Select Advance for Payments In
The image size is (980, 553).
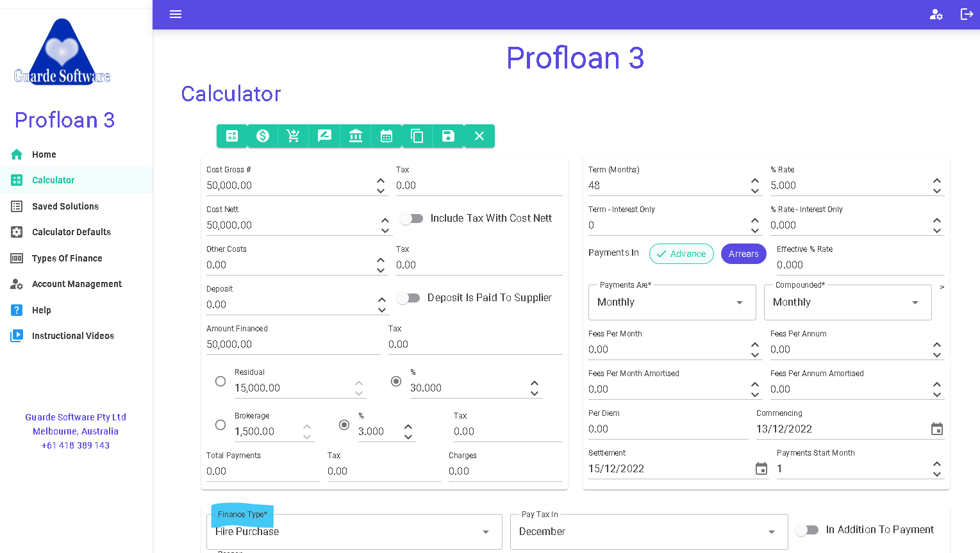point(681,254)
